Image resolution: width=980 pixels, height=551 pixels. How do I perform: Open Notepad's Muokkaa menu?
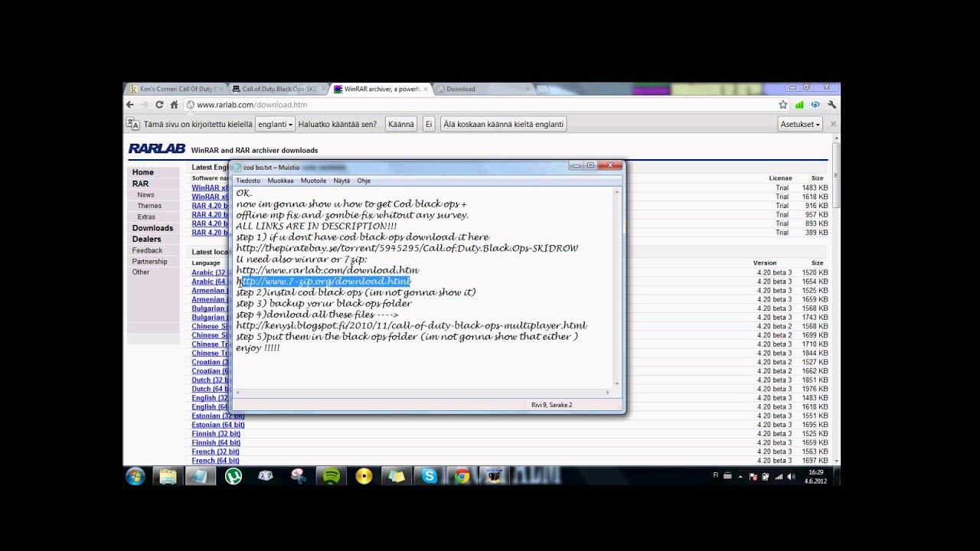pyautogui.click(x=280, y=181)
